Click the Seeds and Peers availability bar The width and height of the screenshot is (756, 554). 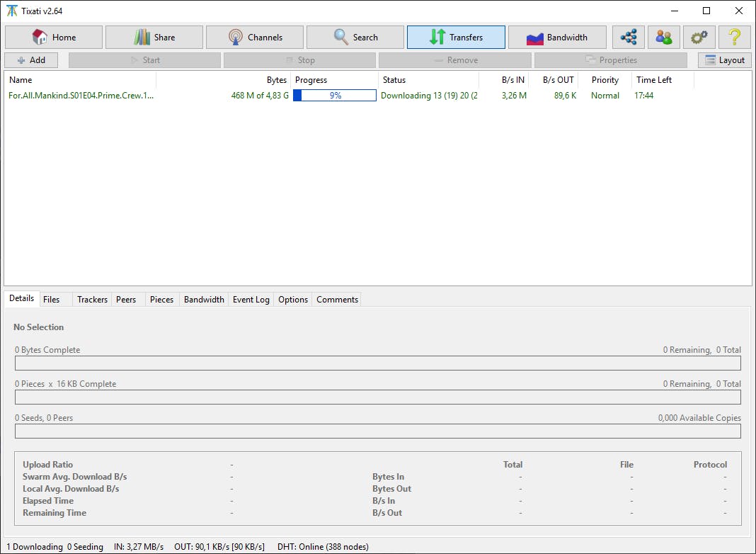tap(377, 431)
